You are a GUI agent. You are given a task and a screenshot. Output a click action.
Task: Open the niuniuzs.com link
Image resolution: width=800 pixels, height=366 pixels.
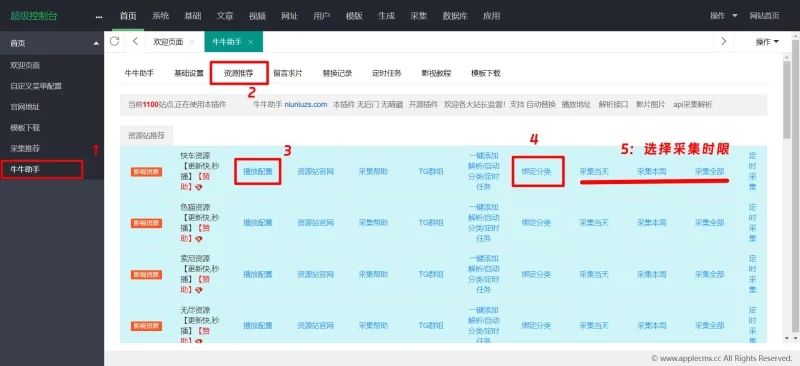[306, 105]
